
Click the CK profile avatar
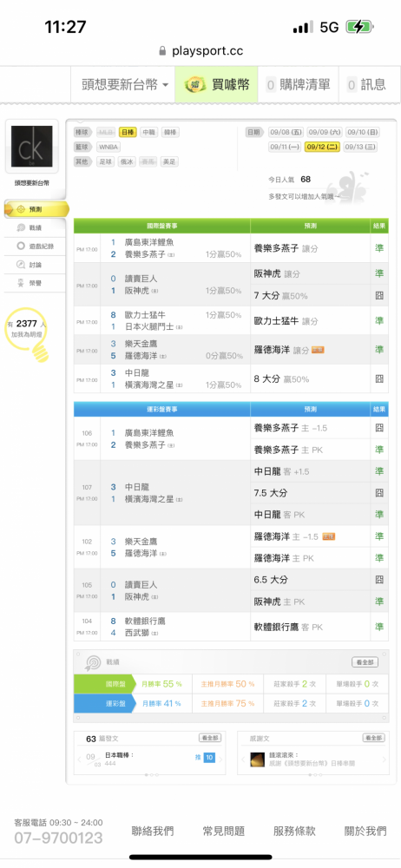32,146
